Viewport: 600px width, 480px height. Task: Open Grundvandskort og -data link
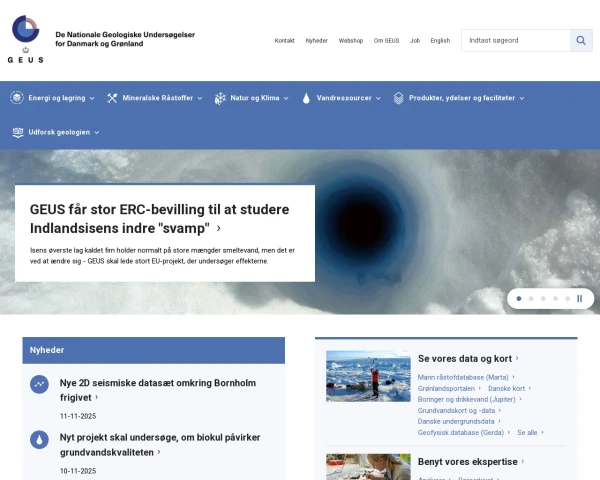pos(459,410)
